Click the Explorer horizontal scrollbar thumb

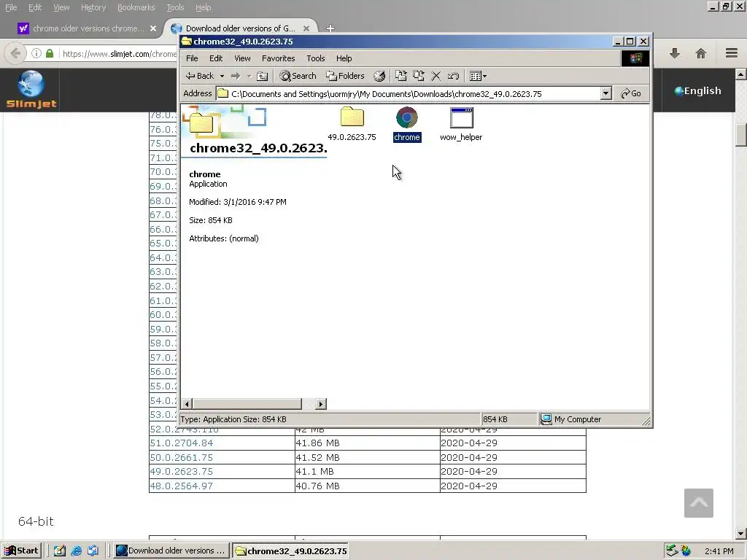247,404
